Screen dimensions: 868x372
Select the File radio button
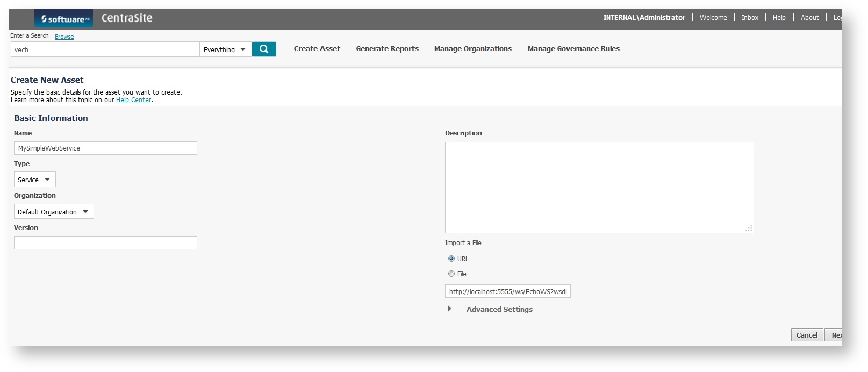[451, 274]
